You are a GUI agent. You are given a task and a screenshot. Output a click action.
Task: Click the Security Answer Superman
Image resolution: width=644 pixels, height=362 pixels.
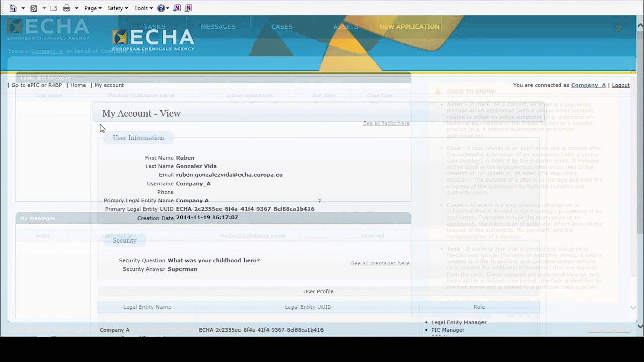pos(182,269)
